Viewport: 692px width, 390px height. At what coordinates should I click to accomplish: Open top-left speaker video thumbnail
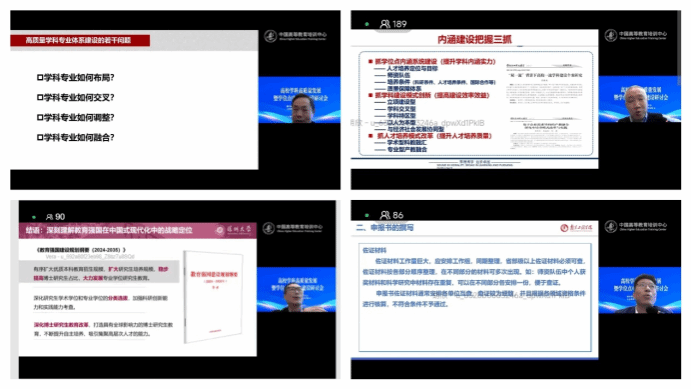coord(299,100)
